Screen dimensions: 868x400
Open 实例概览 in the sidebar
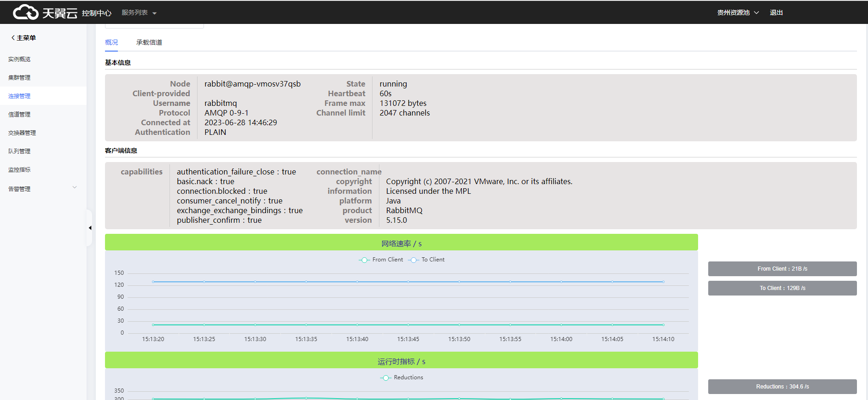(19, 59)
